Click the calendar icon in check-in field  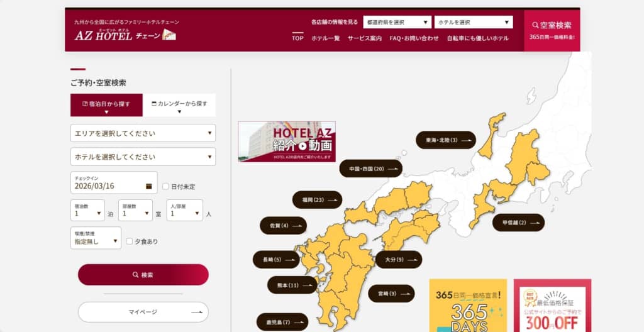[149, 186]
